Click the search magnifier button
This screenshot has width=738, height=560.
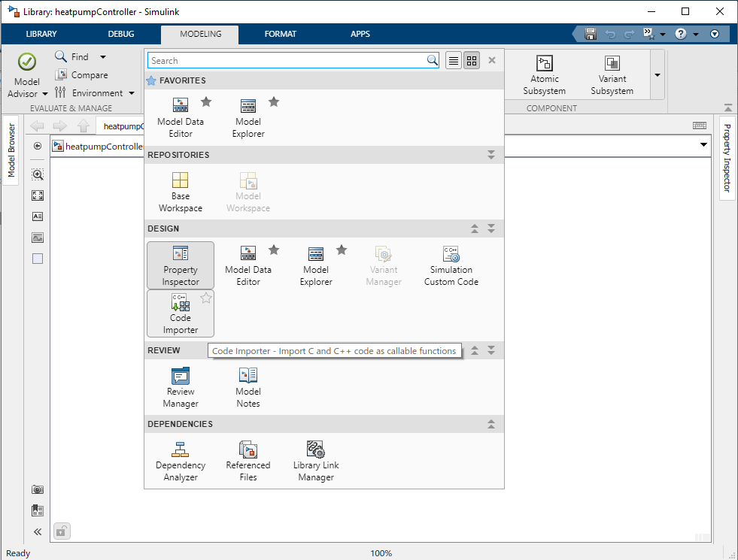(x=432, y=60)
